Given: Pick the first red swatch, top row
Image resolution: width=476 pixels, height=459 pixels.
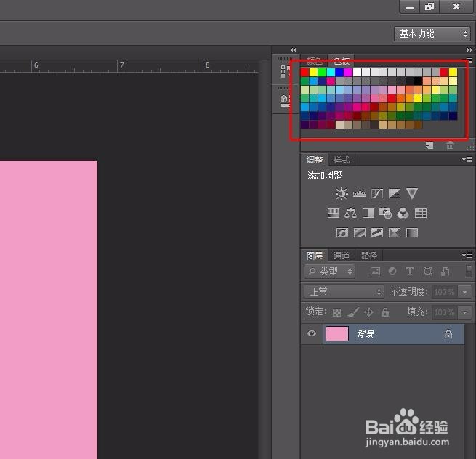Looking at the screenshot, I should pyautogui.click(x=304, y=72).
